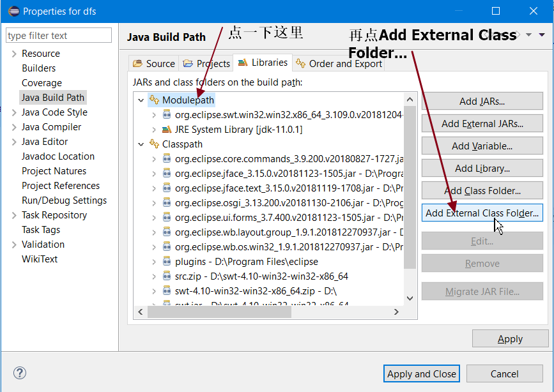Image resolution: width=554 pixels, height=392 pixels.
Task: Click jar icon for org.eclipse.jface_3.15.0 entry
Action: click(167, 174)
